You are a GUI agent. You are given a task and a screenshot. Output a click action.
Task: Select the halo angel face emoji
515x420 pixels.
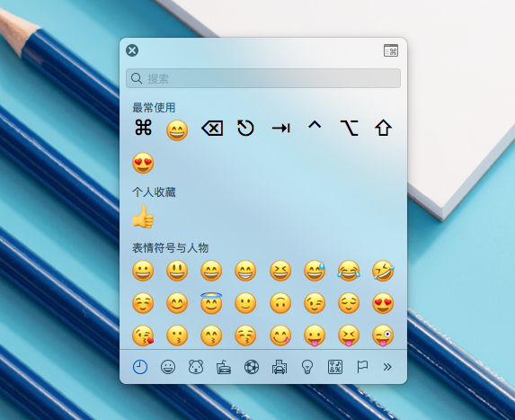(211, 303)
